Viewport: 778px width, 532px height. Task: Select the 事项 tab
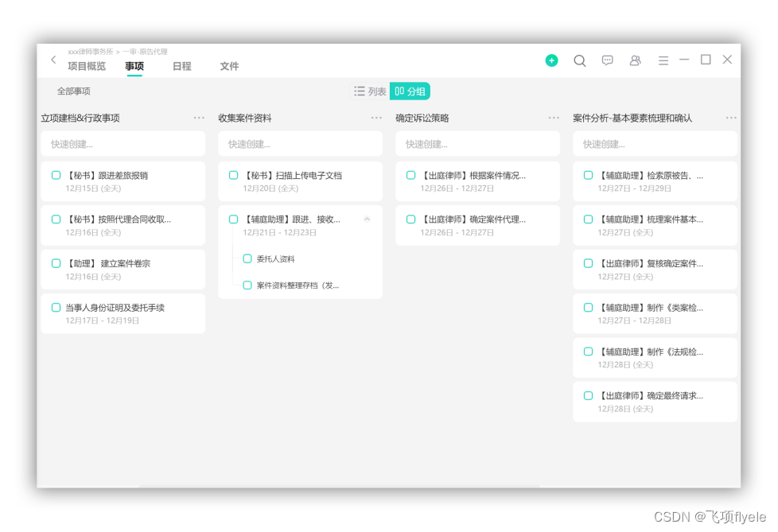point(134,66)
